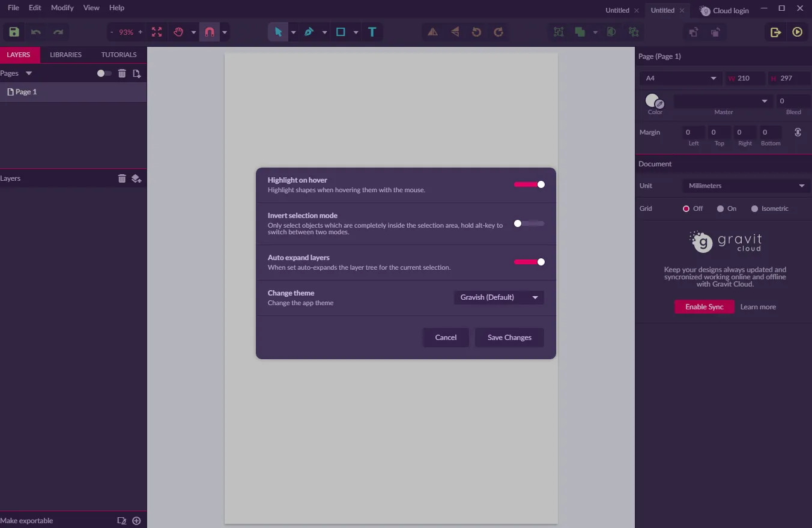The width and height of the screenshot is (812, 528).
Task: Toggle the snapping magnet icon
Action: (x=210, y=32)
